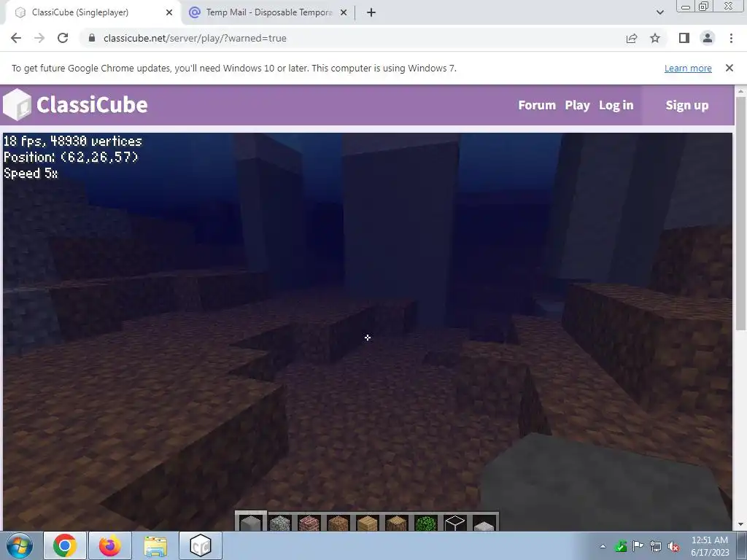
Task: Select the stone block in the hotbar
Action: pos(251,522)
